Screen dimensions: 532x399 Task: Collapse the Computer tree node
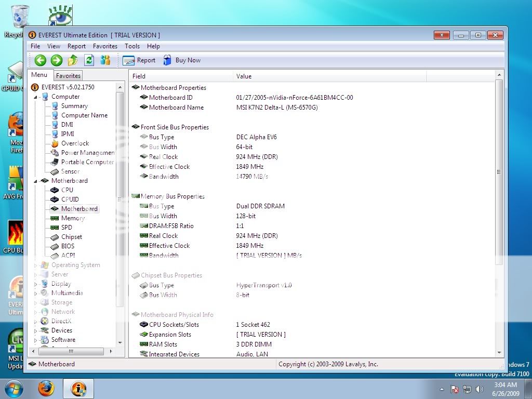point(36,97)
